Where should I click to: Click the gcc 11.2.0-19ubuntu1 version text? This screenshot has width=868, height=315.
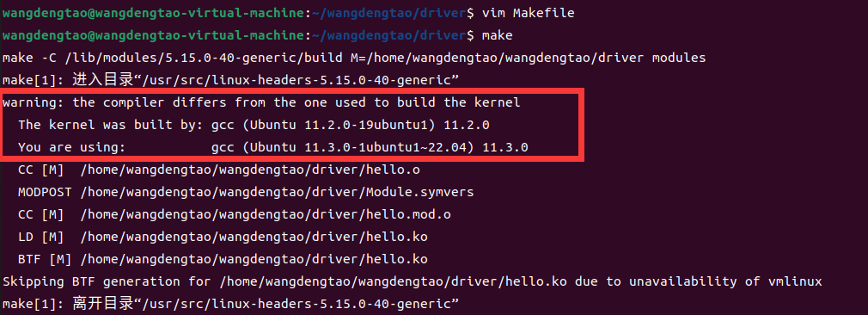tap(351, 125)
